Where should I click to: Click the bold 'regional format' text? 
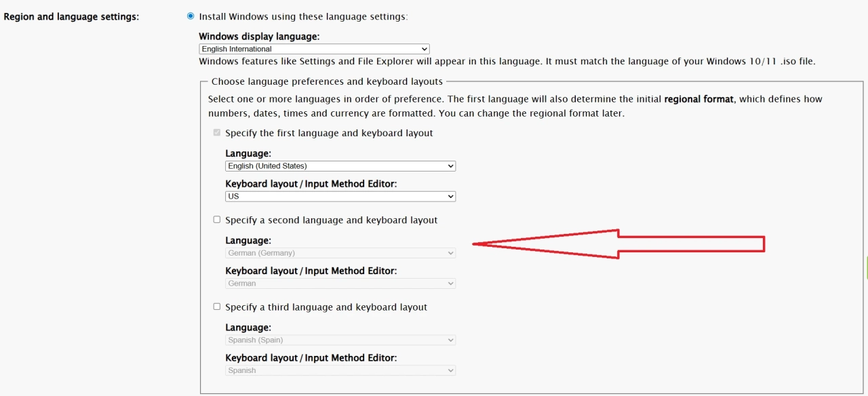698,99
